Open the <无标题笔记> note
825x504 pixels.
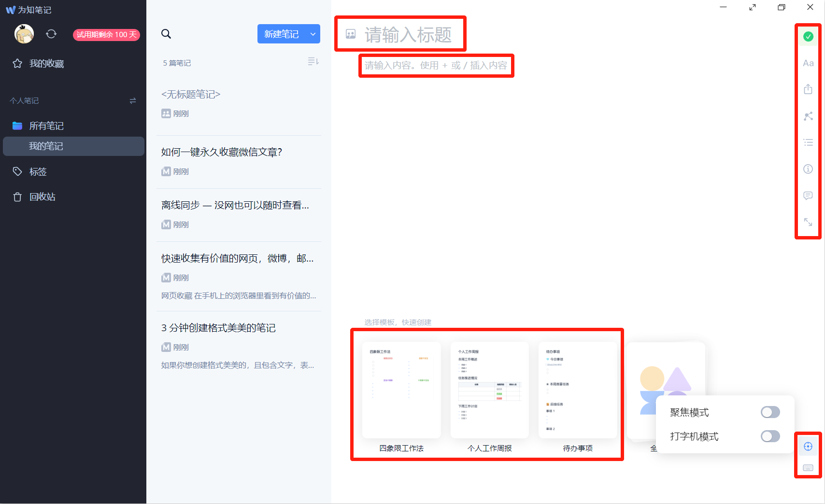(239, 104)
